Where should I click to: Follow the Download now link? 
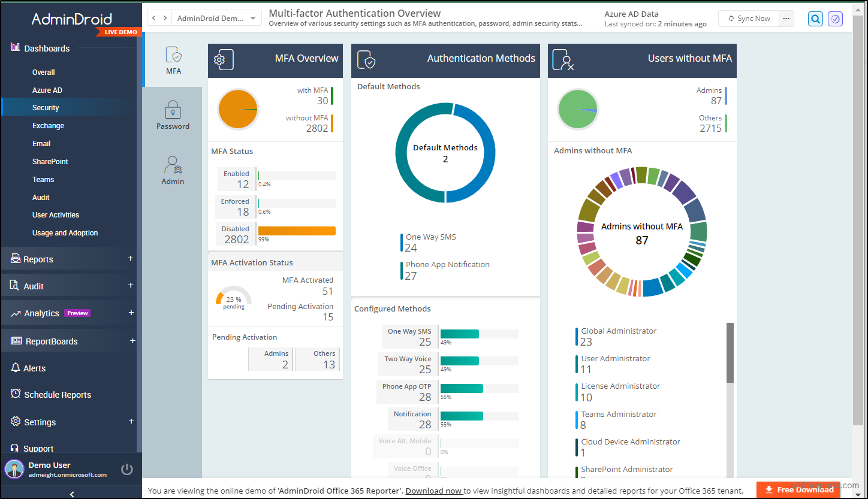[x=433, y=491]
